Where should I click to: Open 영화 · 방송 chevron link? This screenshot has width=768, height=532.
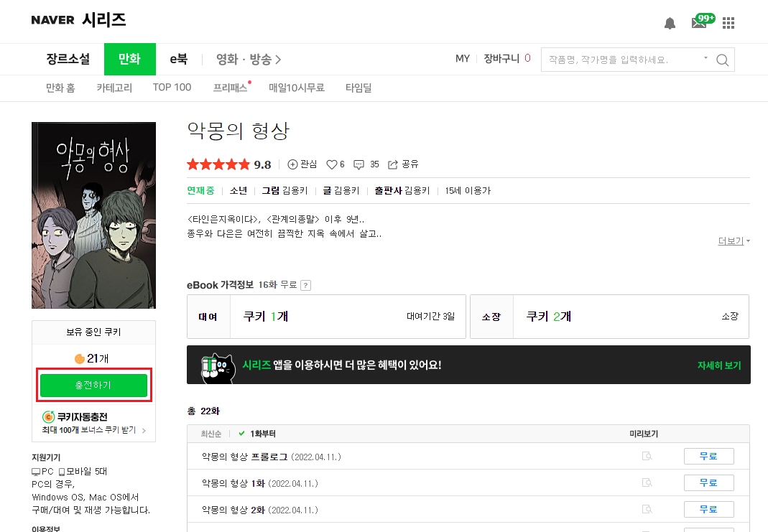(249, 59)
